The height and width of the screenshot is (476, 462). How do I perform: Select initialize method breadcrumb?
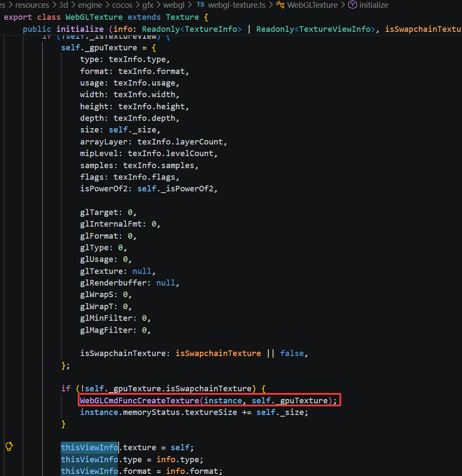pos(374,5)
